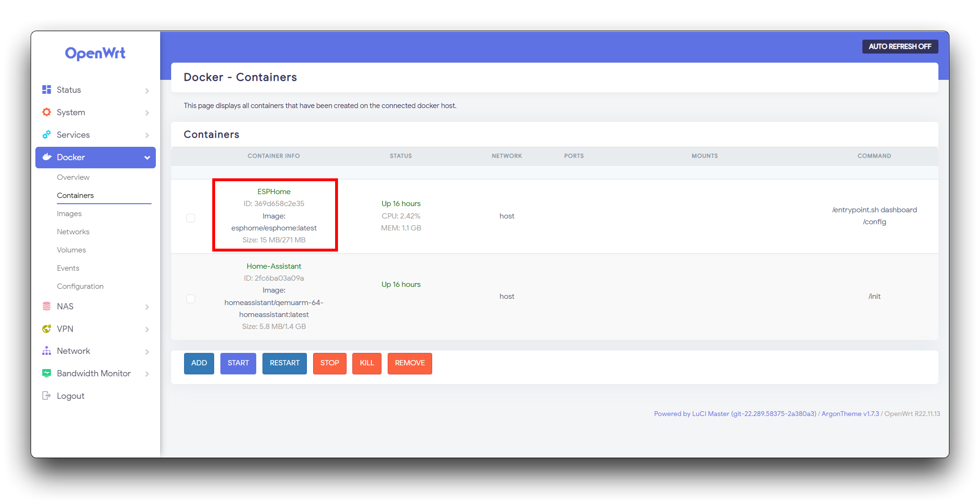Click the RESTART button

point(284,363)
